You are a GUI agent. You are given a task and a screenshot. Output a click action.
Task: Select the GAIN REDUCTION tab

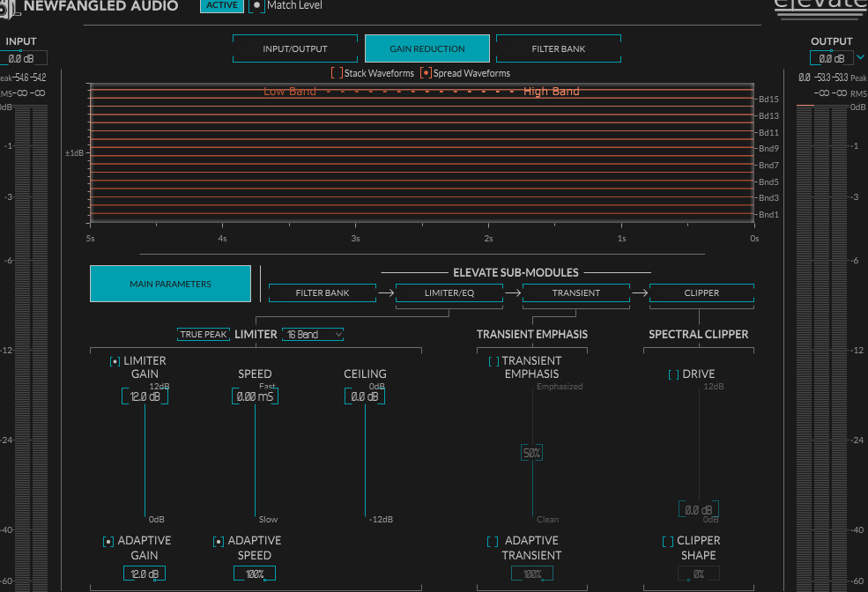point(427,48)
